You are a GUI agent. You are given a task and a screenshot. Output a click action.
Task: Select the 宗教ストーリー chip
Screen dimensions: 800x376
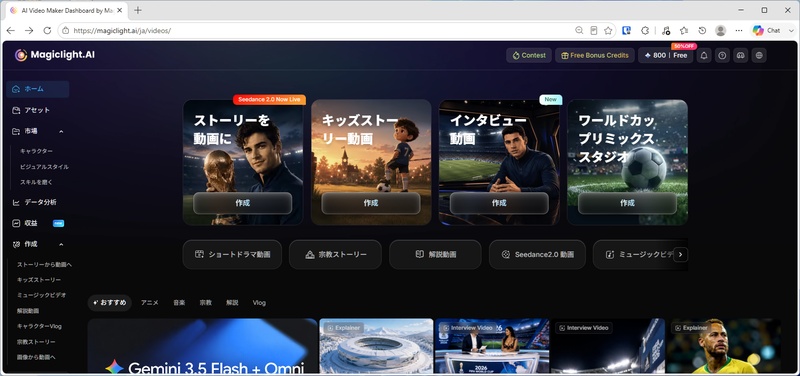coord(335,255)
